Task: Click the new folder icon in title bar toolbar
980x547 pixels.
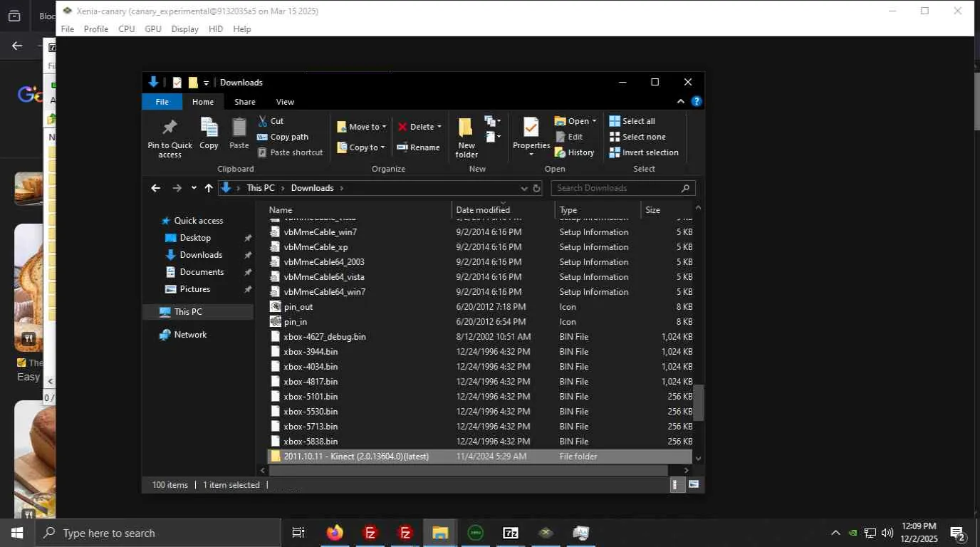Action: [x=193, y=83]
